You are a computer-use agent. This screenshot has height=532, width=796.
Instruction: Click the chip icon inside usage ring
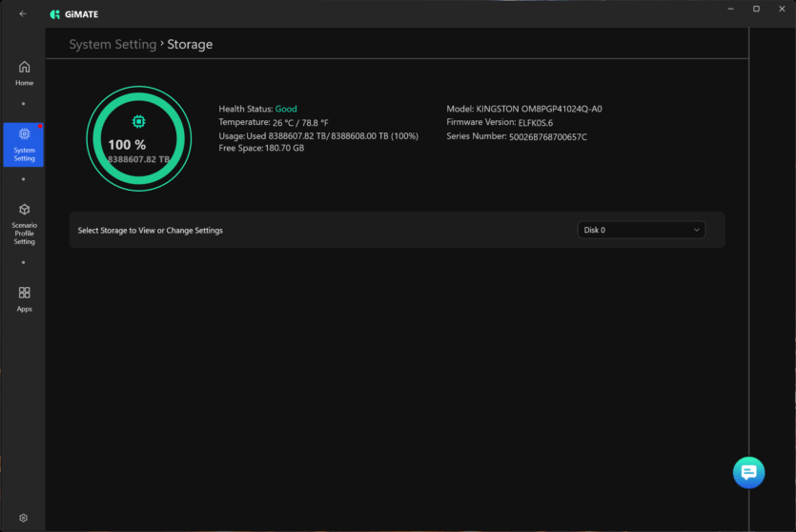point(139,121)
